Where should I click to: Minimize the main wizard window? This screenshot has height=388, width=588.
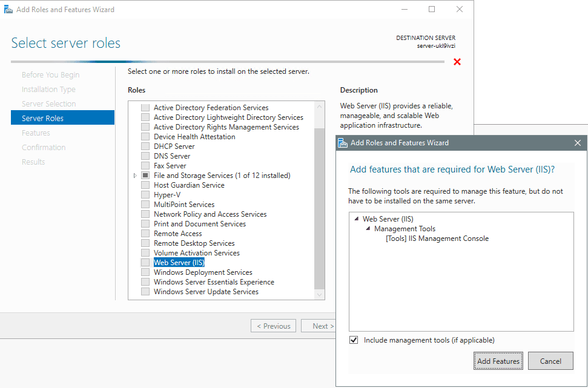pos(405,9)
